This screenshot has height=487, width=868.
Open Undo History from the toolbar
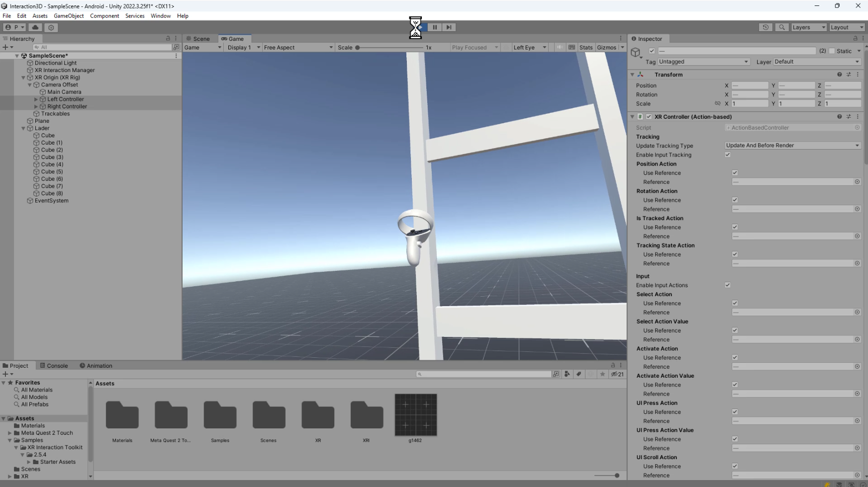[766, 27]
